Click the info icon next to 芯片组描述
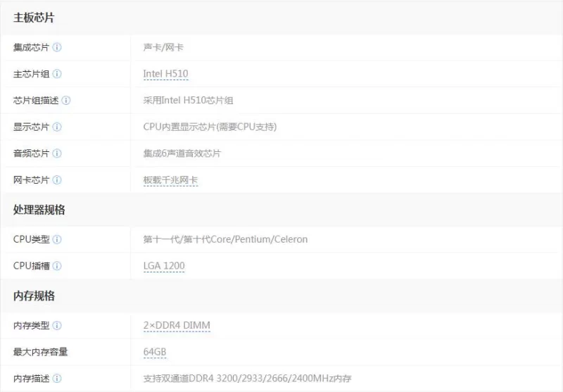Viewport: 563px width, 392px height. (66, 101)
